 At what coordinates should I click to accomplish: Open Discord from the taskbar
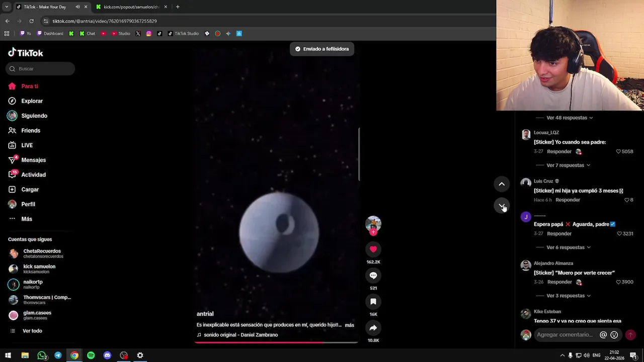[107, 355]
